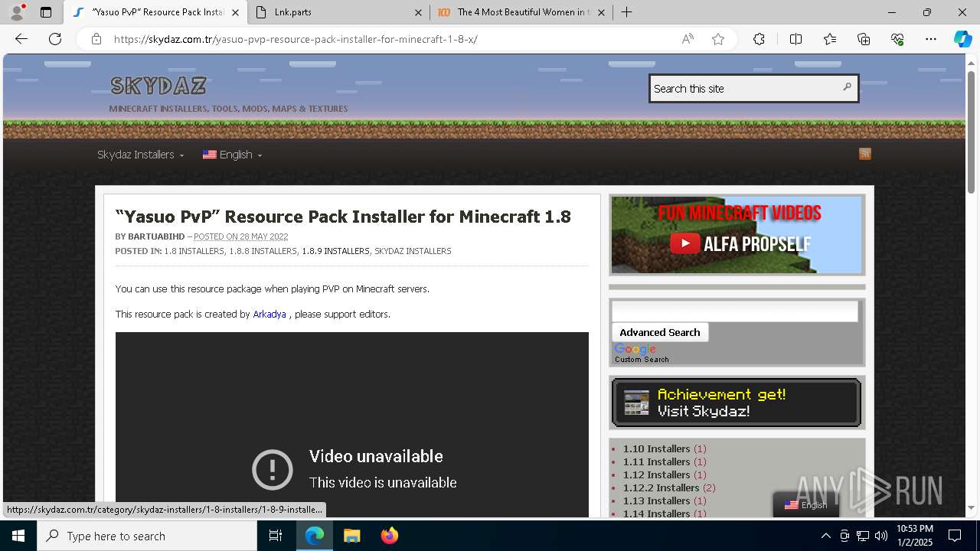Close The 4 Most Beautiful Women tab
This screenshot has width=980, height=551.
click(x=601, y=12)
